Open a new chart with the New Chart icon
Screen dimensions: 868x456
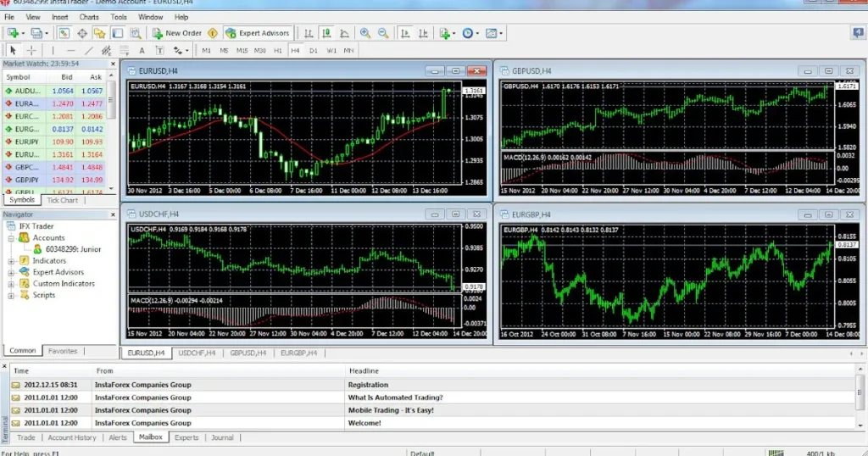point(13,33)
